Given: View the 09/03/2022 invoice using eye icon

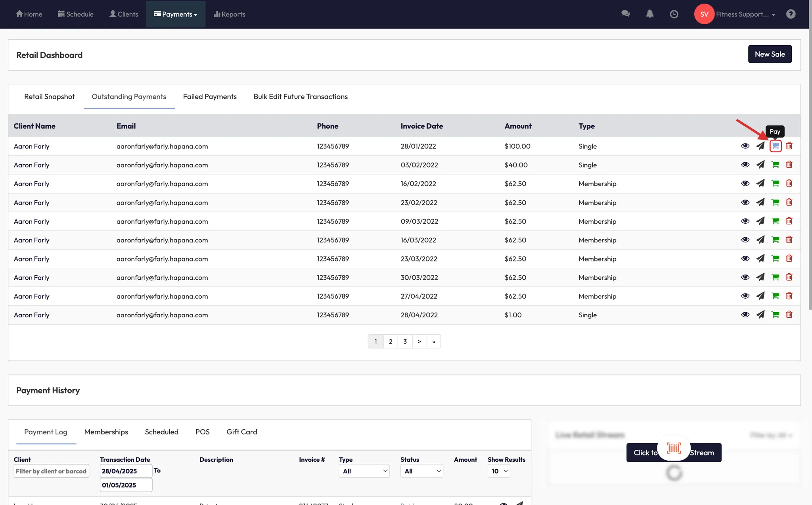Looking at the screenshot, I should click(745, 221).
